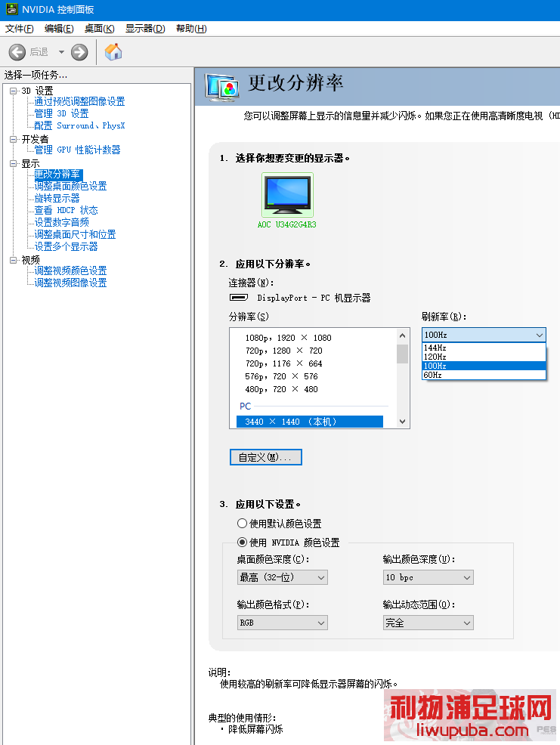Click the Home icon in the toolbar
Screen dimensions: 560x745
pos(113,52)
